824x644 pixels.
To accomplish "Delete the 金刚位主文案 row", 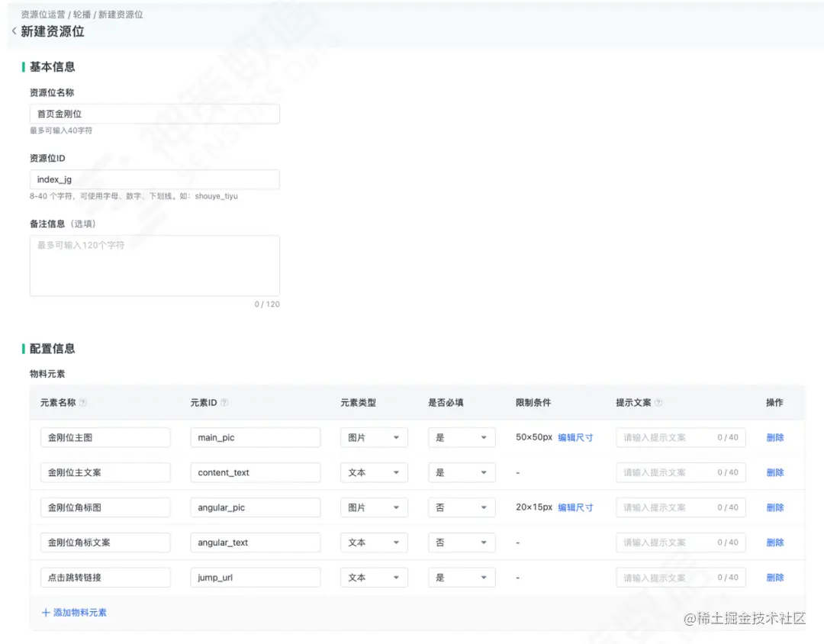I will pos(774,472).
